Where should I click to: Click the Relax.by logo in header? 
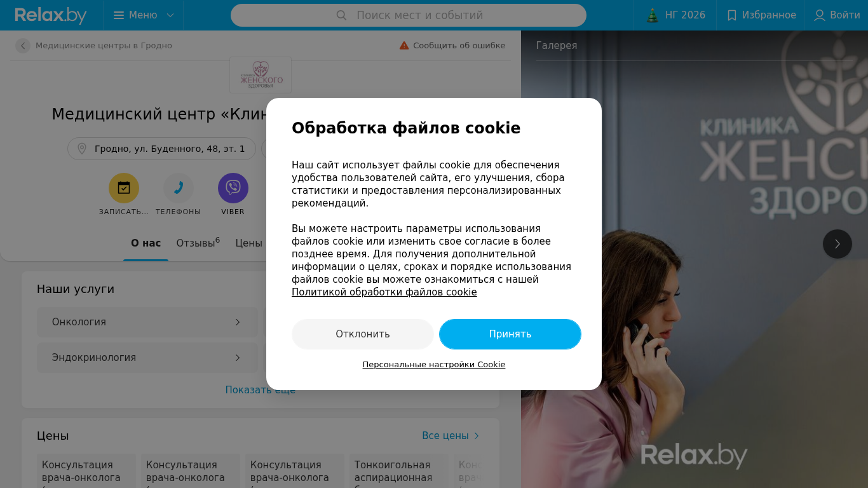click(51, 15)
